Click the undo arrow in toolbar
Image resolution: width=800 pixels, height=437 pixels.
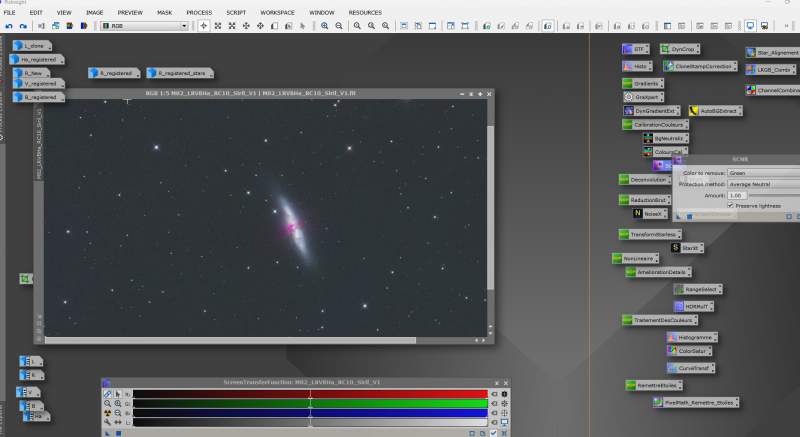(x=9, y=25)
